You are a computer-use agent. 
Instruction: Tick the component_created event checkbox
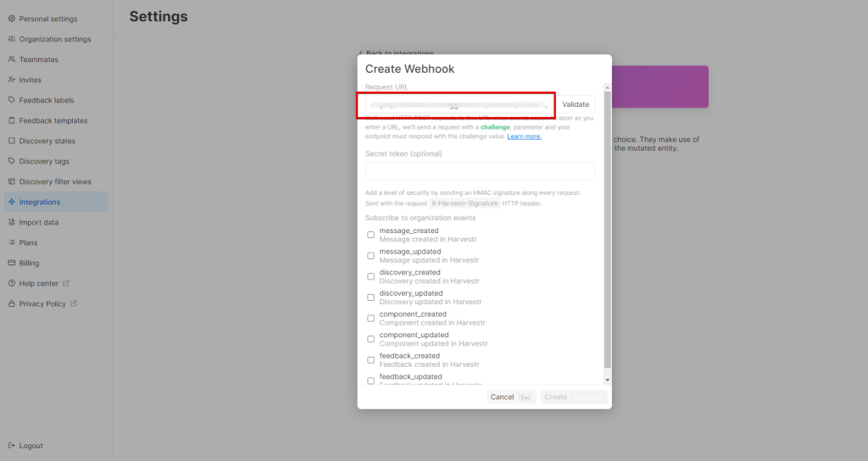[x=370, y=319]
